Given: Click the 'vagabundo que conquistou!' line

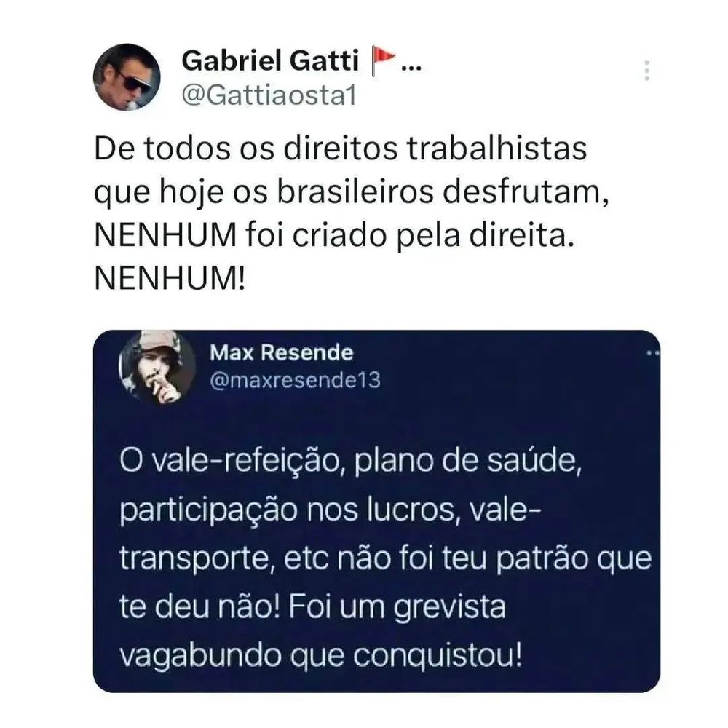Looking at the screenshot, I should [x=321, y=654].
